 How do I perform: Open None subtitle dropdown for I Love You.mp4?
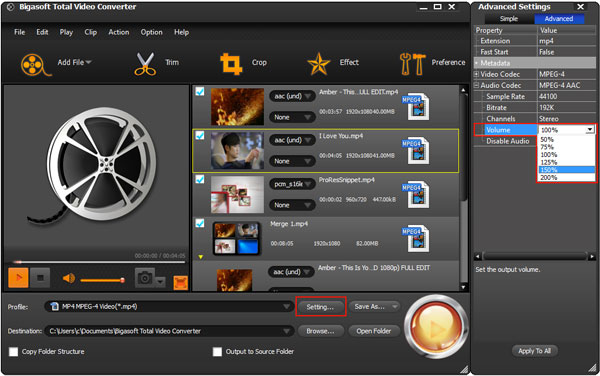[x=292, y=161]
